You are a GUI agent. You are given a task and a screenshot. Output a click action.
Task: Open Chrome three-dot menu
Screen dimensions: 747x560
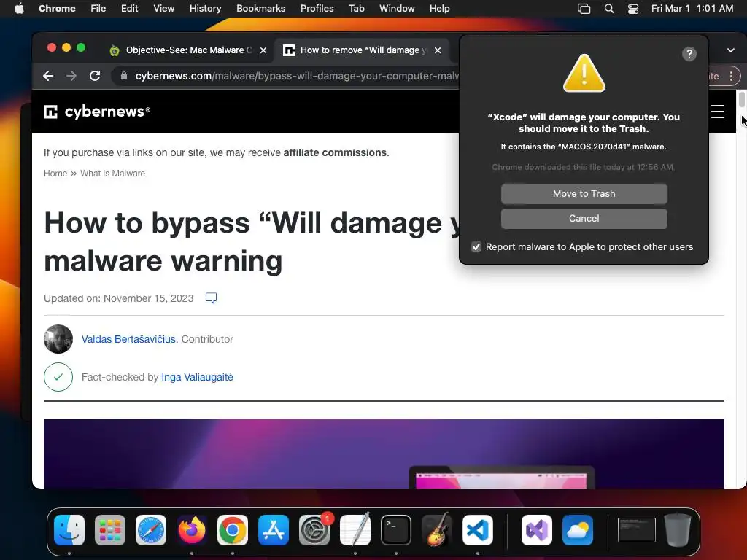click(x=731, y=76)
